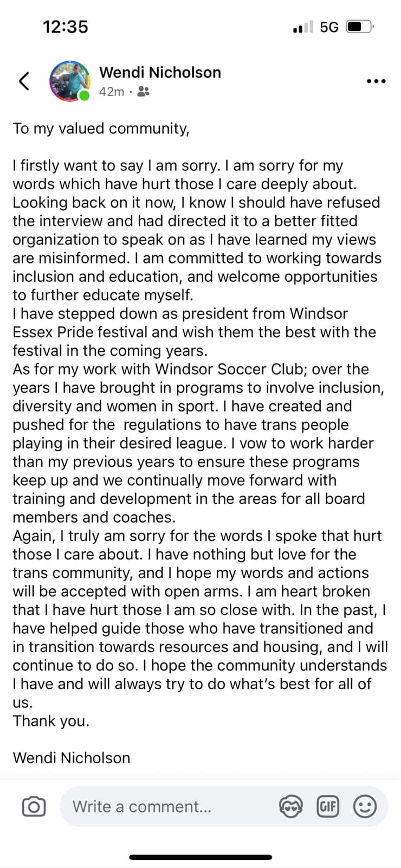This screenshot has width=401, height=868.
Task: Tap the back chevron to leave the post
Action: 23,80
